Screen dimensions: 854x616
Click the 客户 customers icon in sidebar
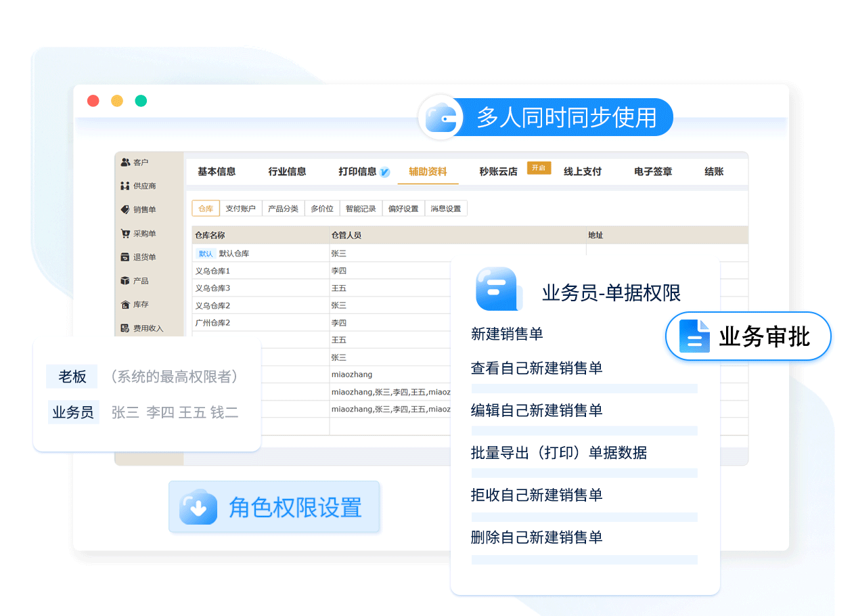pos(125,162)
